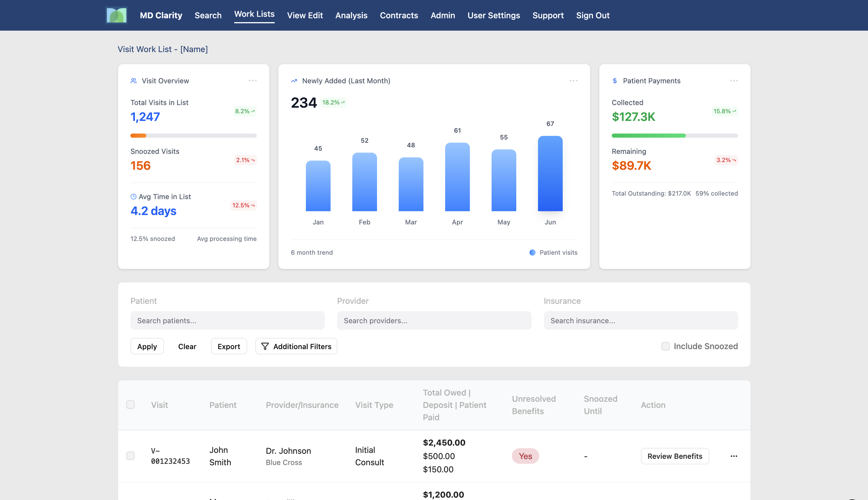Image resolution: width=868 pixels, height=500 pixels.
Task: Go to the Contracts menu item
Action: 399,15
